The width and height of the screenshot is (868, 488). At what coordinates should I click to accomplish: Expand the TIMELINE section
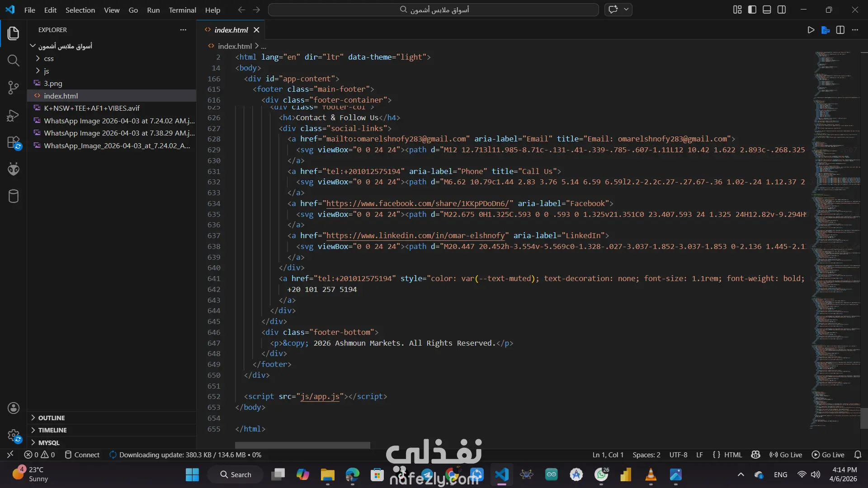(x=52, y=430)
